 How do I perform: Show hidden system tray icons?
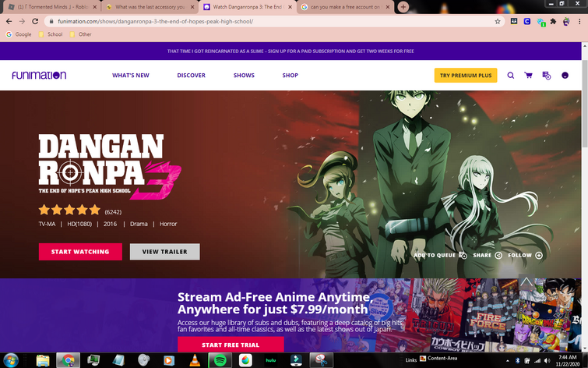pyautogui.click(x=507, y=360)
